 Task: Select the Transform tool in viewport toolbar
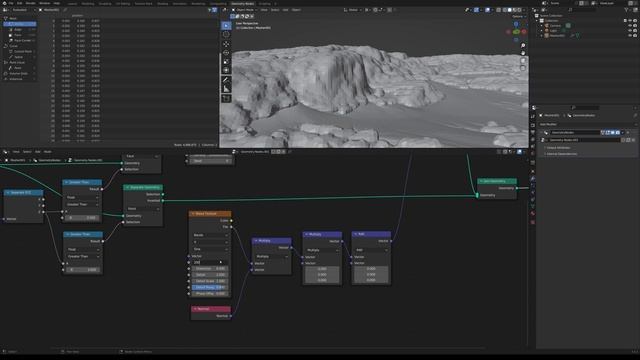click(226, 70)
